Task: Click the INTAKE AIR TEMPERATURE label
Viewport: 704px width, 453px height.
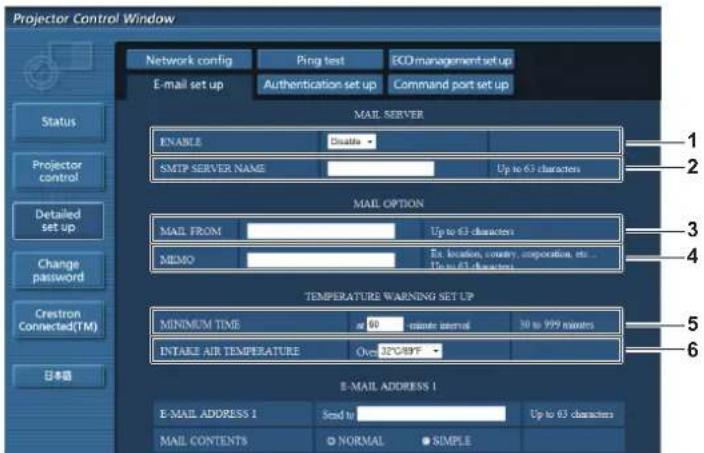Action: pyautogui.click(x=229, y=351)
